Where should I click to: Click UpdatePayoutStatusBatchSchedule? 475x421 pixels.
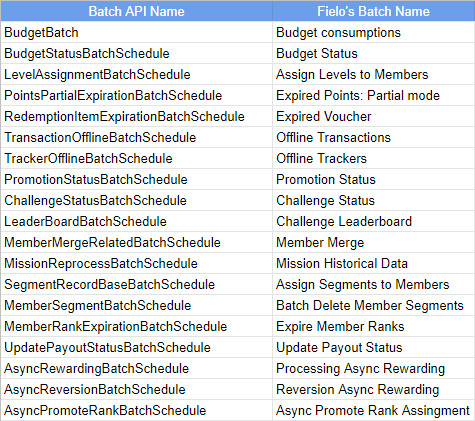[107, 348]
